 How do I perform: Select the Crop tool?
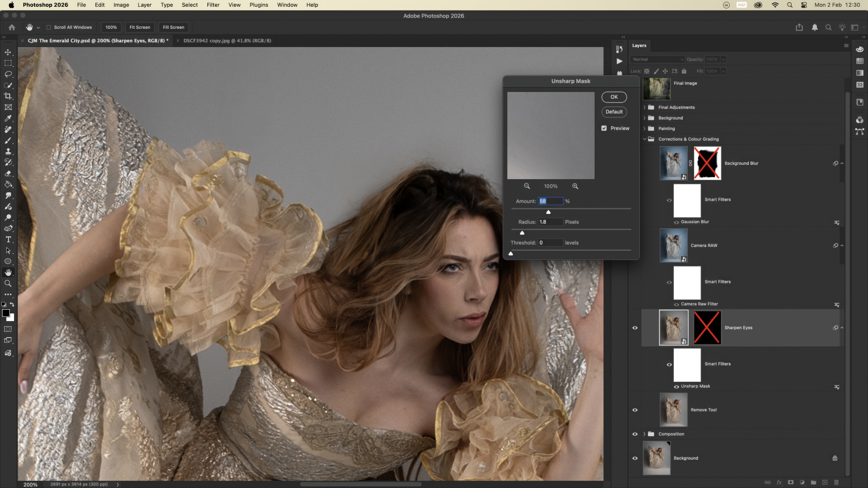(x=8, y=96)
